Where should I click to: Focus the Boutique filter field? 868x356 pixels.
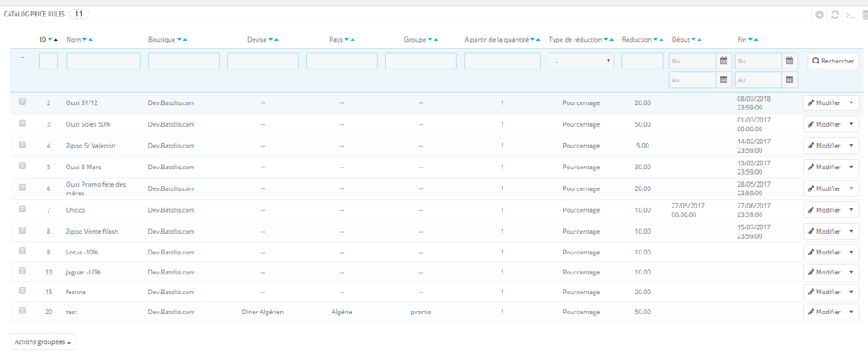[184, 61]
